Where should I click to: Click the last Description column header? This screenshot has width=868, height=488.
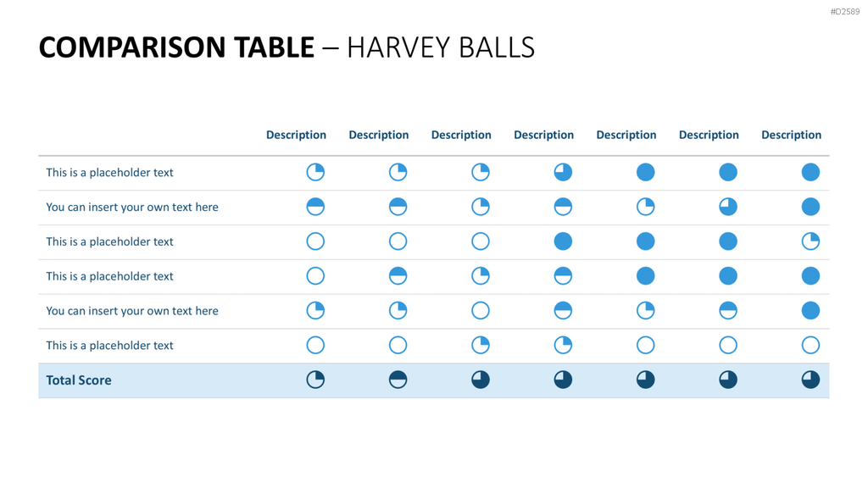(791, 135)
